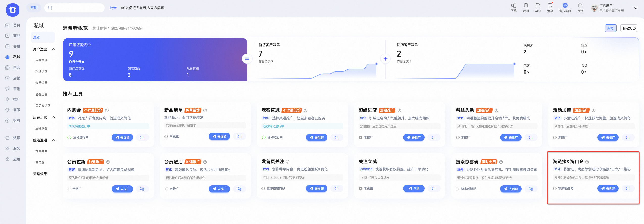Go to 首页 in the sidebar
Viewport: 644px width, 224px height.
(13, 25)
